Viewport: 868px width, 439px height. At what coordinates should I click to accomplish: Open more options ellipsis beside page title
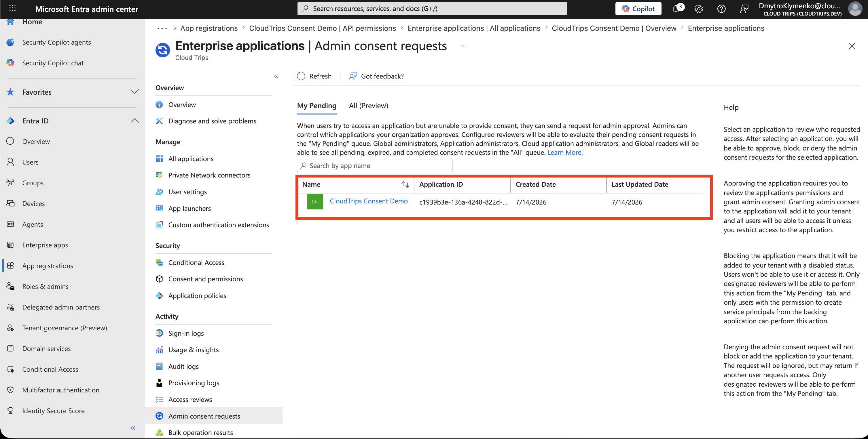coord(464,46)
